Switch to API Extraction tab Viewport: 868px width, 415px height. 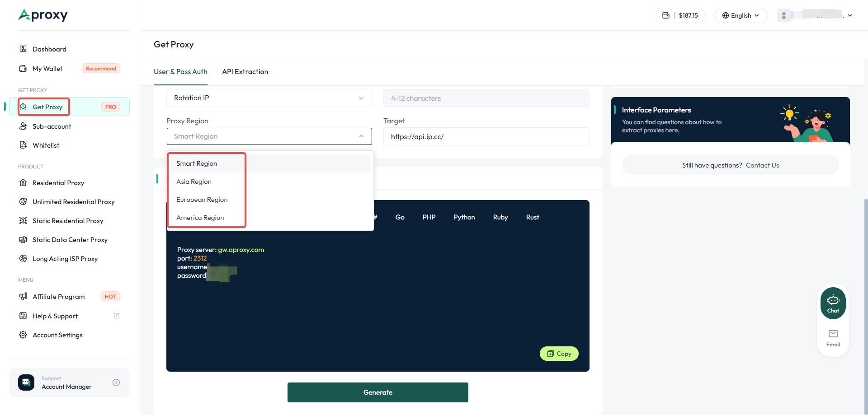click(245, 72)
